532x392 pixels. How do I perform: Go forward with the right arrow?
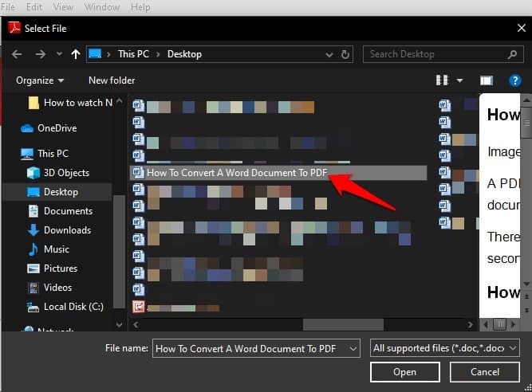coord(41,54)
